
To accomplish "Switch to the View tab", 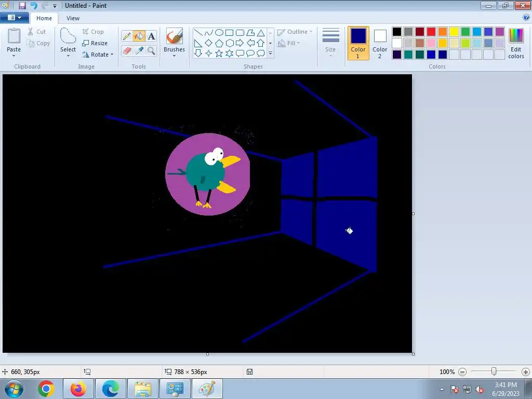I will pyautogui.click(x=73, y=18).
